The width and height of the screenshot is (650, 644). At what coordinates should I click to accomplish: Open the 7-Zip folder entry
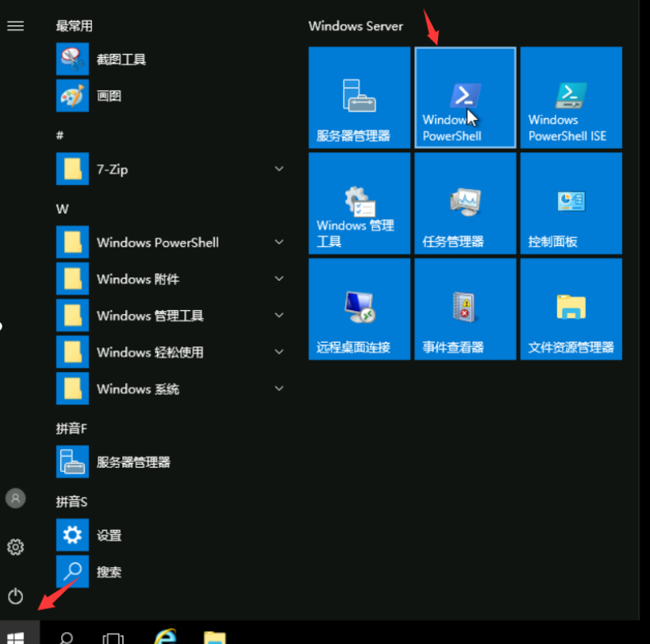pos(170,169)
